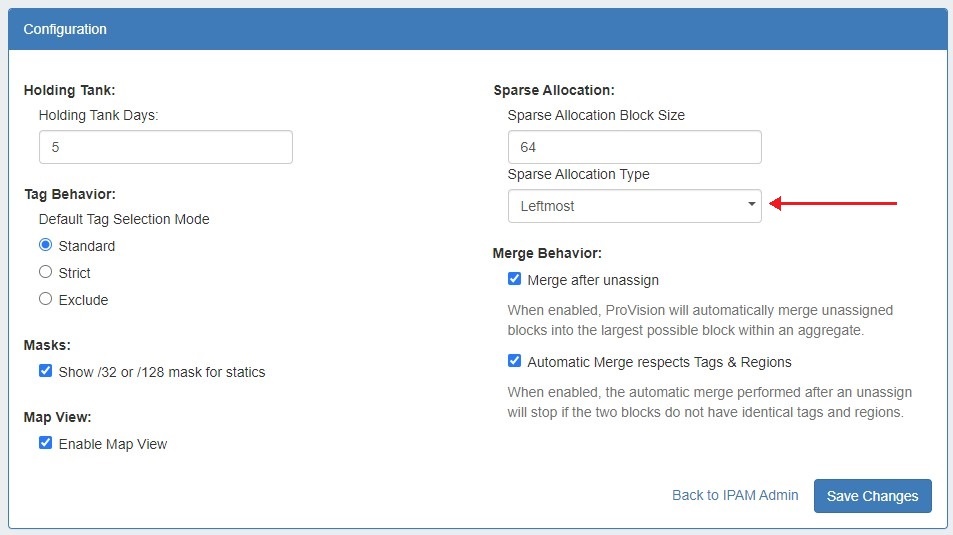Disable the Enable Map View checkbox
Image resolution: width=953 pixels, height=535 pixels.
45,443
